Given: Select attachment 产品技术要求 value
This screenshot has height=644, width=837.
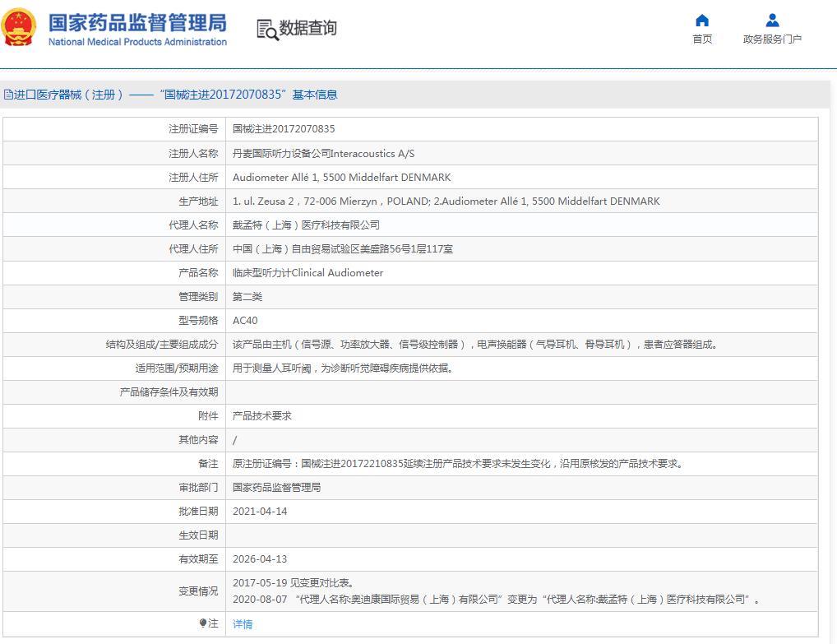Looking at the screenshot, I should (x=262, y=415).
